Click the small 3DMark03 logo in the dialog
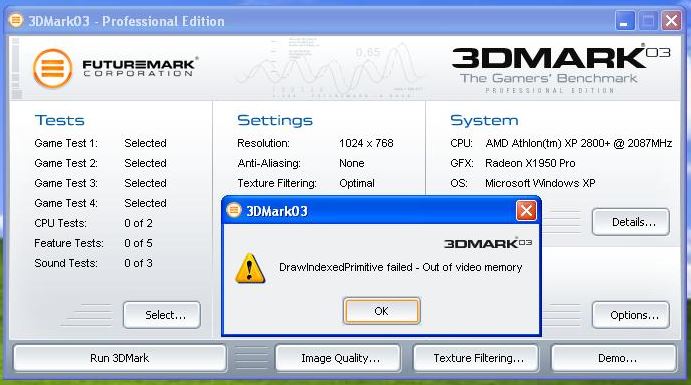This screenshot has width=691, height=385. pyautogui.click(x=488, y=243)
